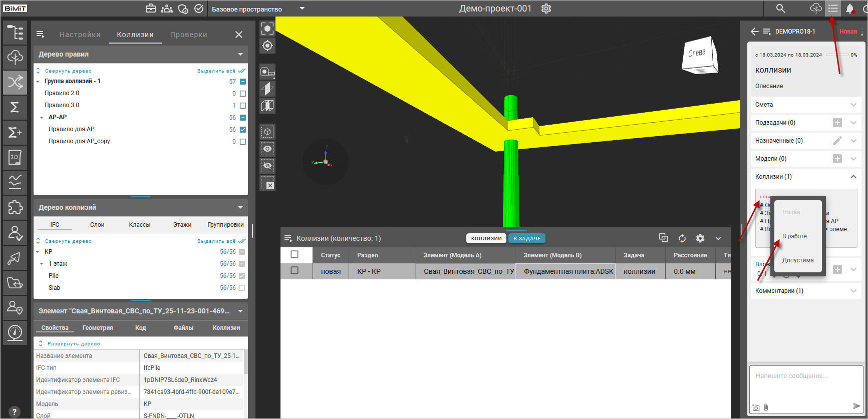Screen dimensions: 868x419
Task: Switch to the Проверки tab
Action: [188, 35]
